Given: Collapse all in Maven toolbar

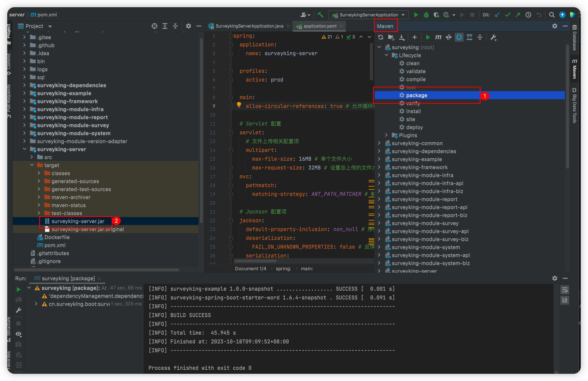Looking at the screenshot, I should pyautogui.click(x=480, y=37).
